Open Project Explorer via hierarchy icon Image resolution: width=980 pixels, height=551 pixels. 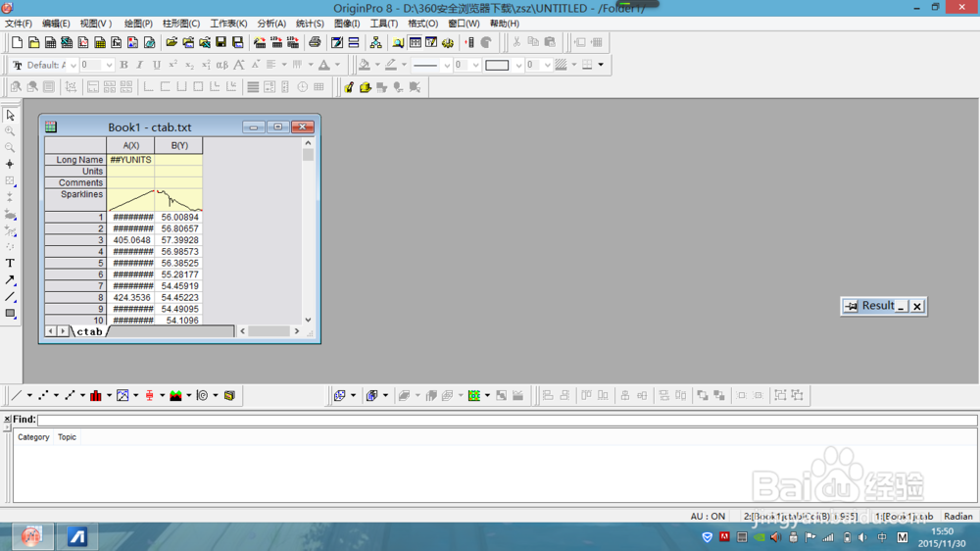point(375,42)
